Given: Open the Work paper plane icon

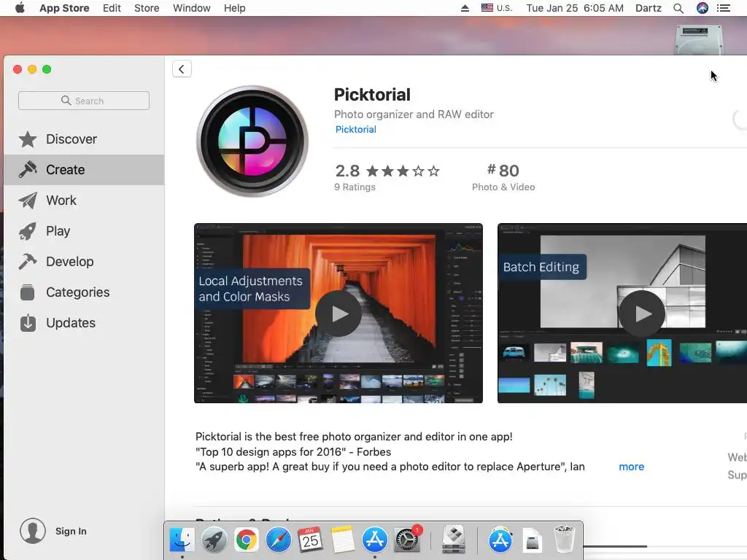Looking at the screenshot, I should pyautogui.click(x=28, y=201).
